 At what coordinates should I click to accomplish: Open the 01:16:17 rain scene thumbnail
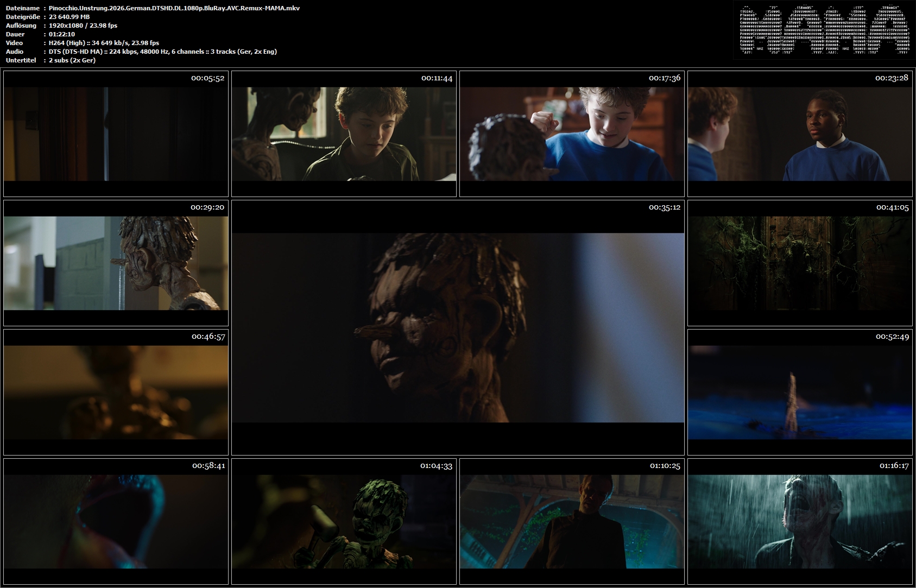[800, 521]
